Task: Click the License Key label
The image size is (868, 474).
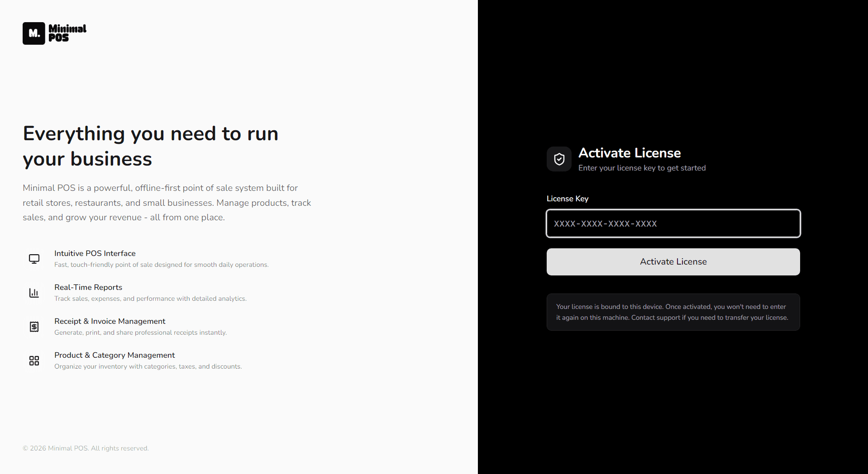Action: coord(568,199)
